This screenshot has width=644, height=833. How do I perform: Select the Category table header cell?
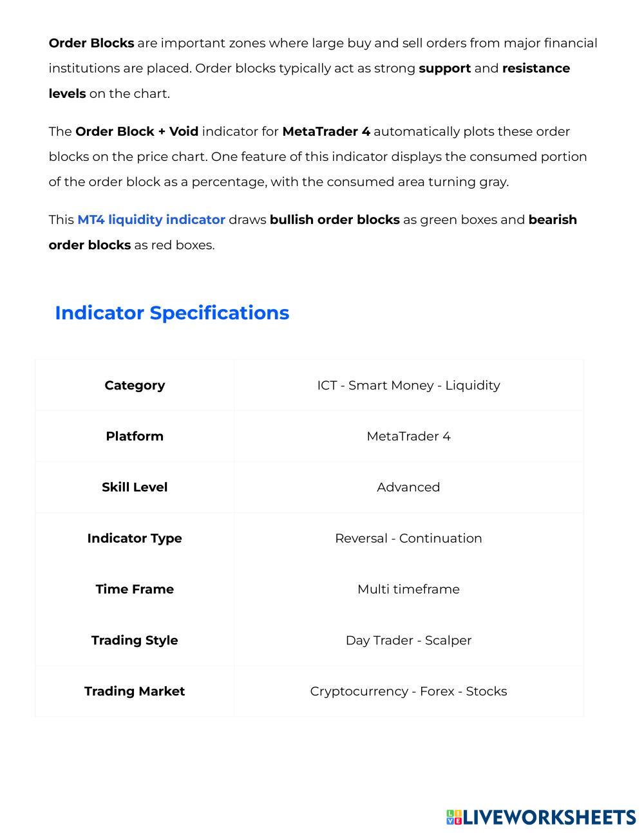tap(135, 386)
